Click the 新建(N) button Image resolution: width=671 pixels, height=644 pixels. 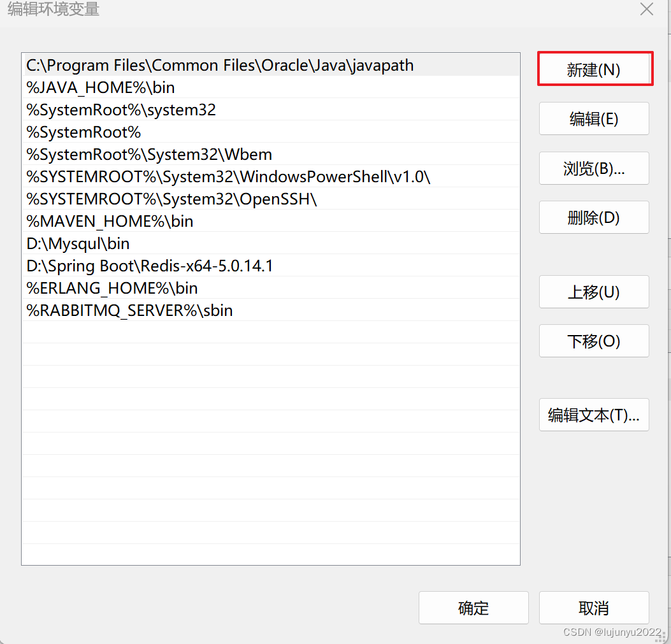pyautogui.click(x=594, y=69)
